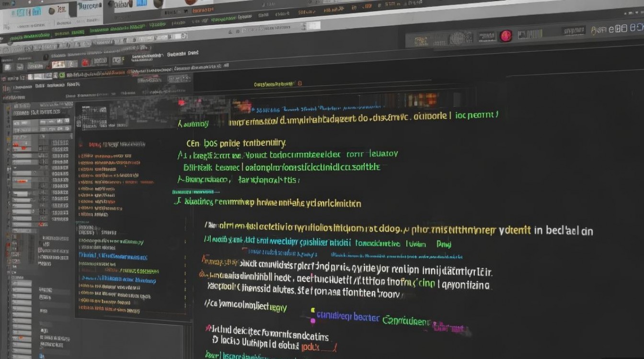Toggle the red pixelated marker above the code

(182, 102)
